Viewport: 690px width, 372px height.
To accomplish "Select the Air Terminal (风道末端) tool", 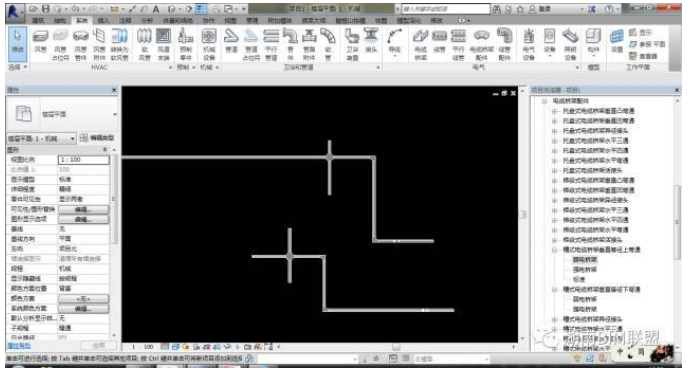I will 163,44.
